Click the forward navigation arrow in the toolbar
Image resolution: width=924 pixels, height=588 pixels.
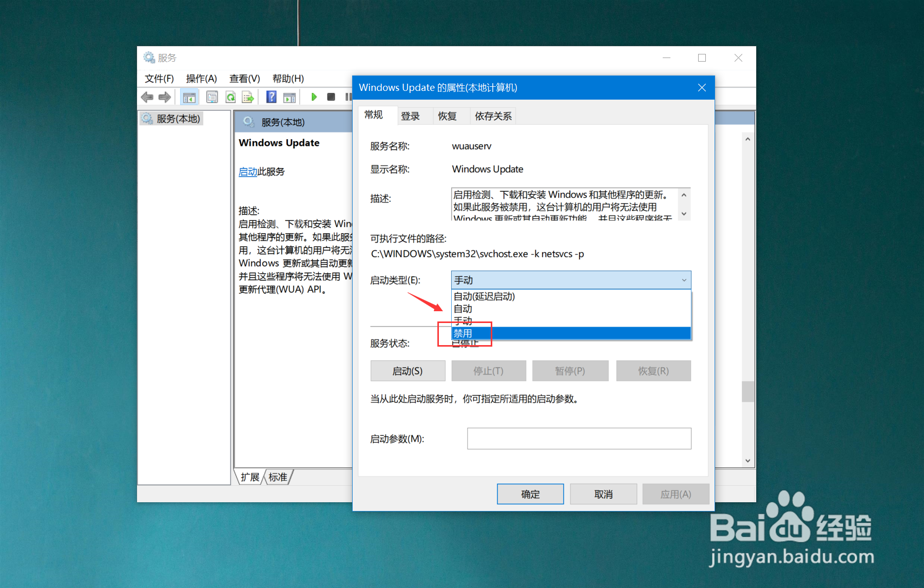(164, 97)
